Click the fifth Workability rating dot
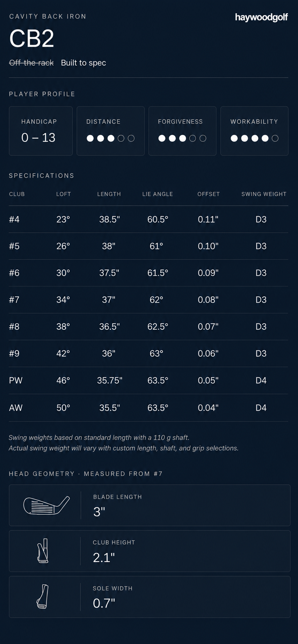Screen dimensions: 298x644 [x=275, y=138]
